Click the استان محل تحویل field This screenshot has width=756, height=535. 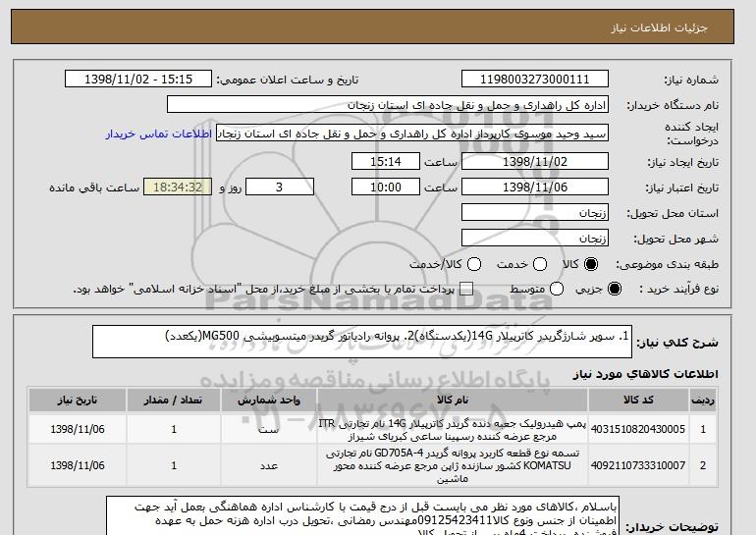(x=535, y=213)
